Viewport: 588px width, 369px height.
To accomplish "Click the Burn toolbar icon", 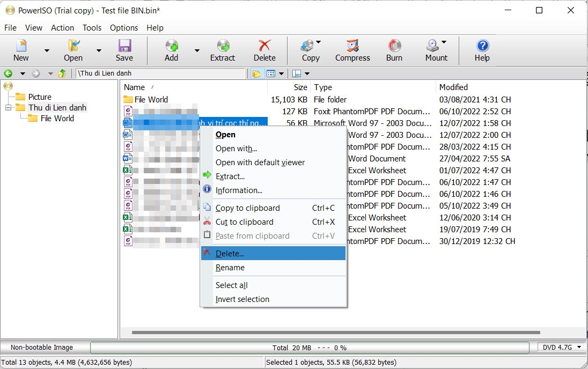I will pyautogui.click(x=394, y=46).
